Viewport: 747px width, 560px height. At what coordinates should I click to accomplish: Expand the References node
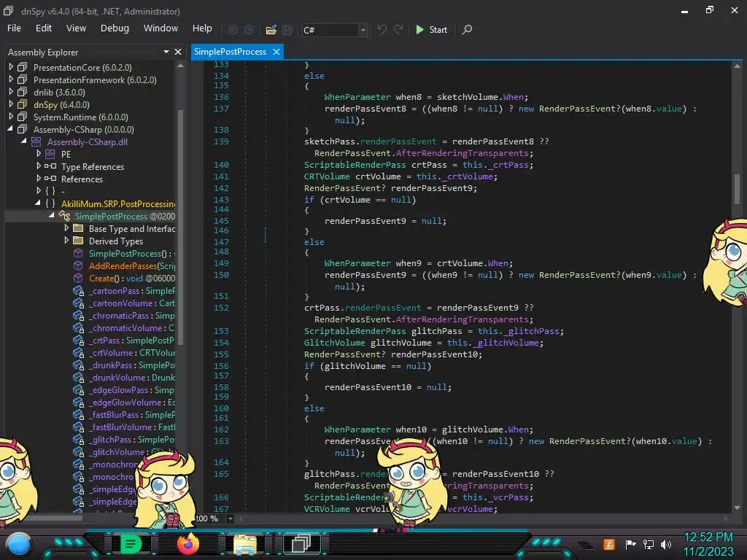[x=39, y=179]
